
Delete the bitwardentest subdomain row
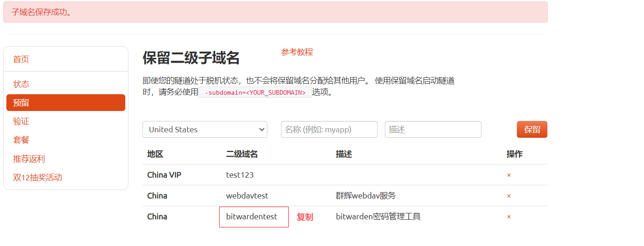click(x=509, y=217)
